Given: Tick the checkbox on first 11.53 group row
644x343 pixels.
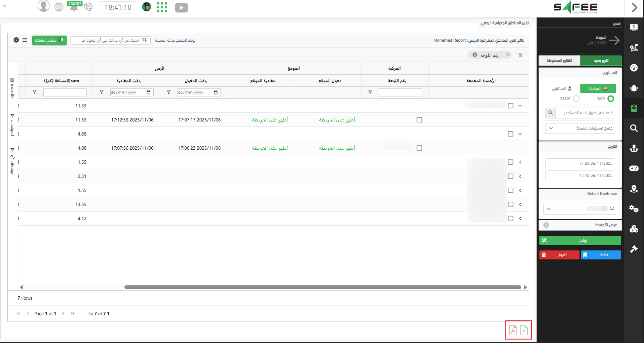Looking at the screenshot, I should coord(510,106).
